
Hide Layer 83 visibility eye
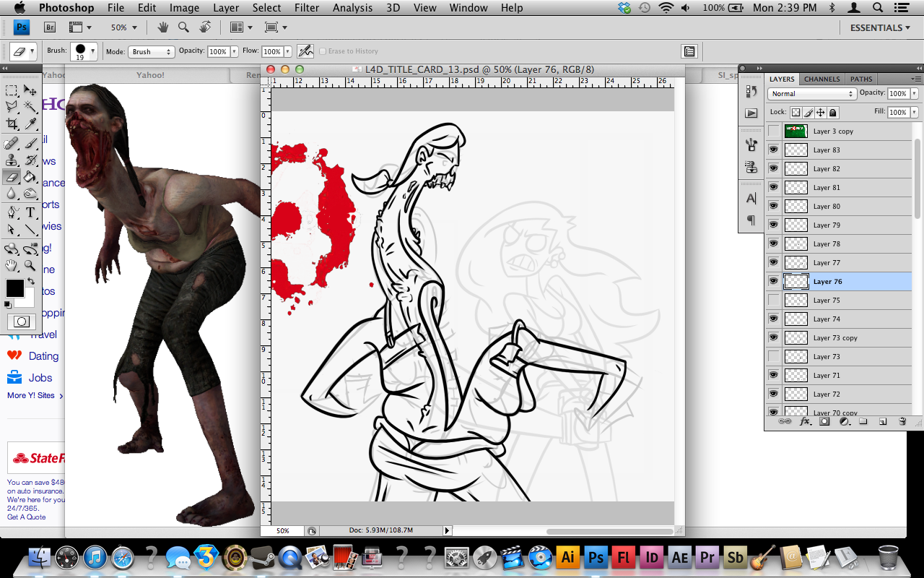774,150
